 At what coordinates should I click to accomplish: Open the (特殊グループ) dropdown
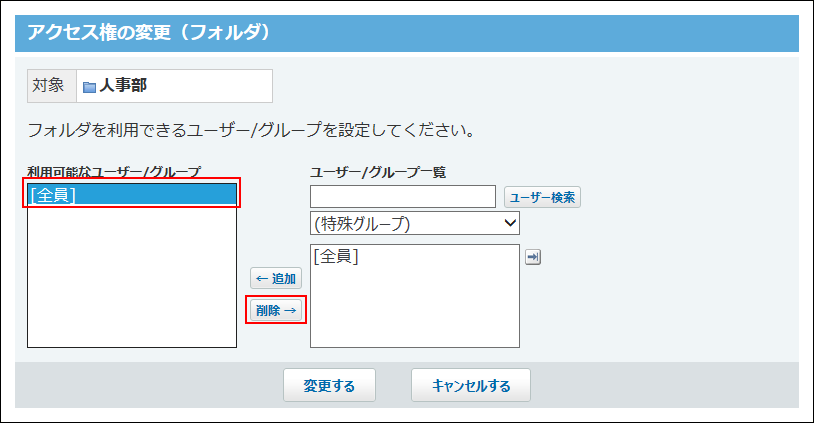[x=415, y=223]
